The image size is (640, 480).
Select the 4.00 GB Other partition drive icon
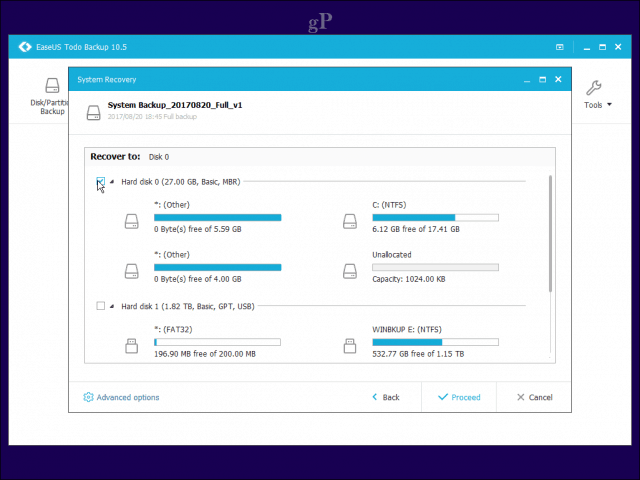coord(131,271)
